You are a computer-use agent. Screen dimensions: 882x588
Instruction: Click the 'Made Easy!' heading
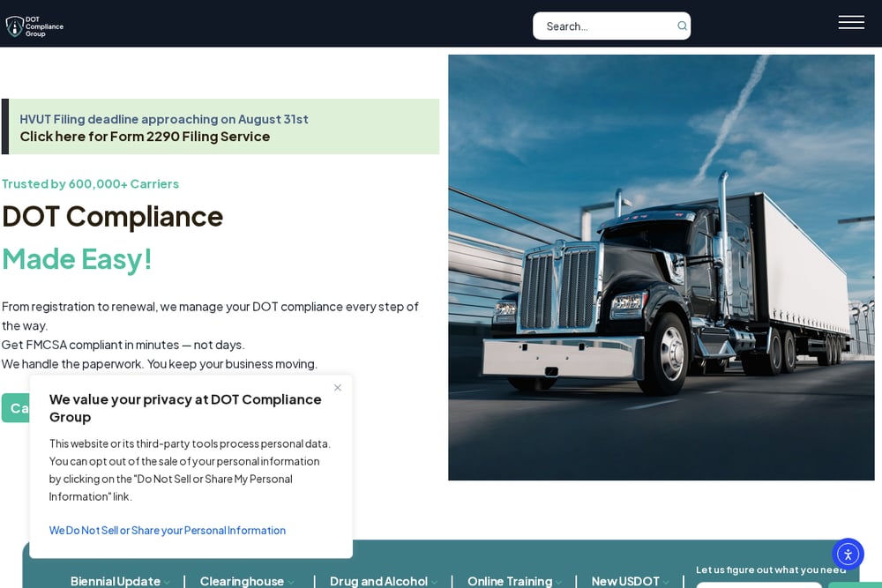click(x=77, y=259)
